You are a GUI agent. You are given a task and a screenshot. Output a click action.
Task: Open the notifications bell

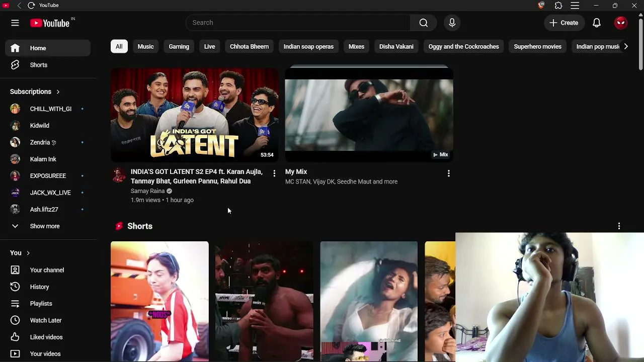tap(597, 23)
